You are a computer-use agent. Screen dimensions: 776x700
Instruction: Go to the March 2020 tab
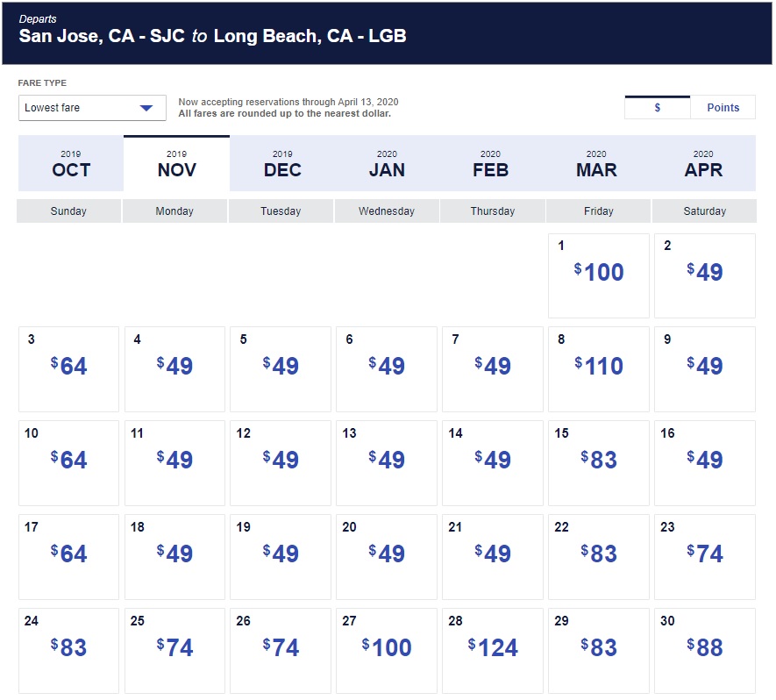coord(596,164)
